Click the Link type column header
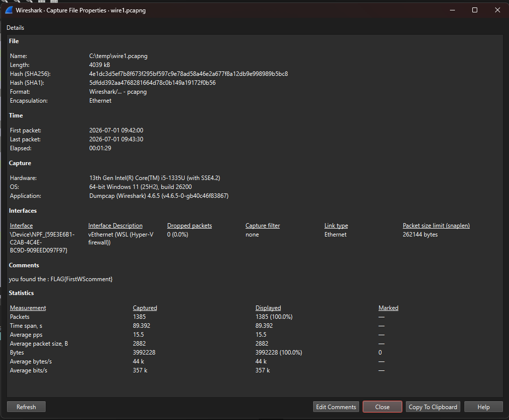This screenshot has width=509, height=420. (336, 226)
